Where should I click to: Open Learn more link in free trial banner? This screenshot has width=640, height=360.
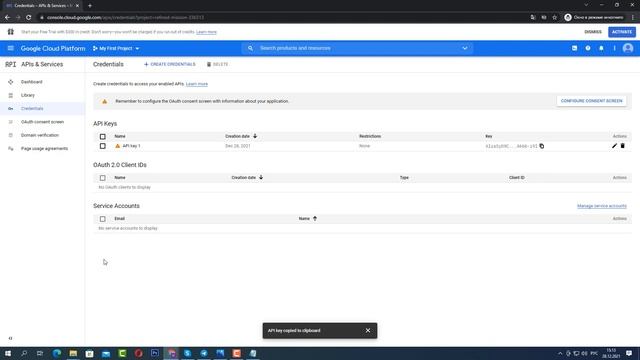pos(207,32)
